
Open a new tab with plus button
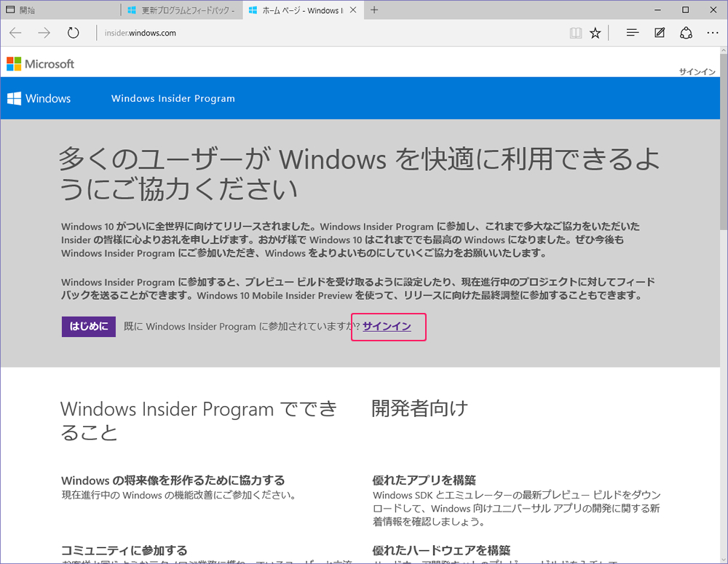coord(374,9)
